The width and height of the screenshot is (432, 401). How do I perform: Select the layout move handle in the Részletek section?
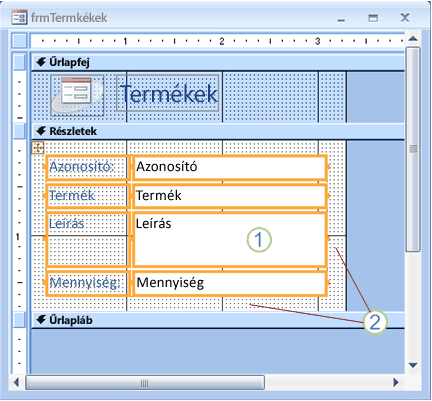click(x=38, y=148)
